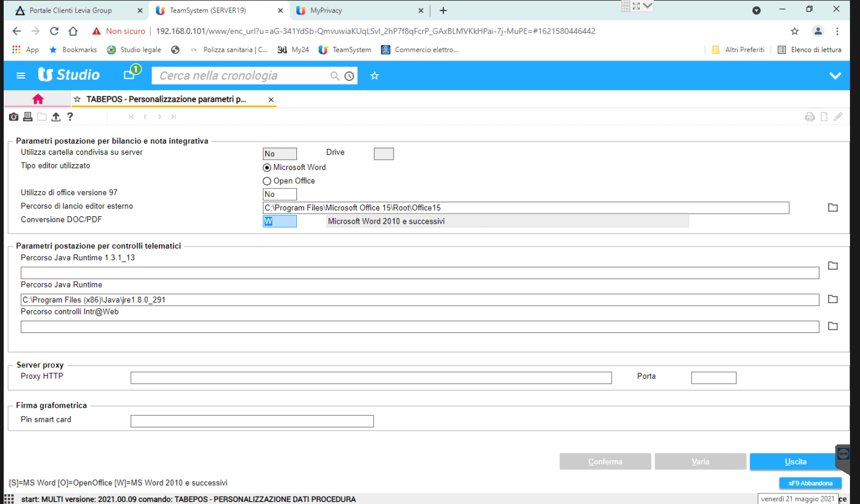The width and height of the screenshot is (860, 504).
Task: Go to the red home tab
Action: tap(38, 99)
